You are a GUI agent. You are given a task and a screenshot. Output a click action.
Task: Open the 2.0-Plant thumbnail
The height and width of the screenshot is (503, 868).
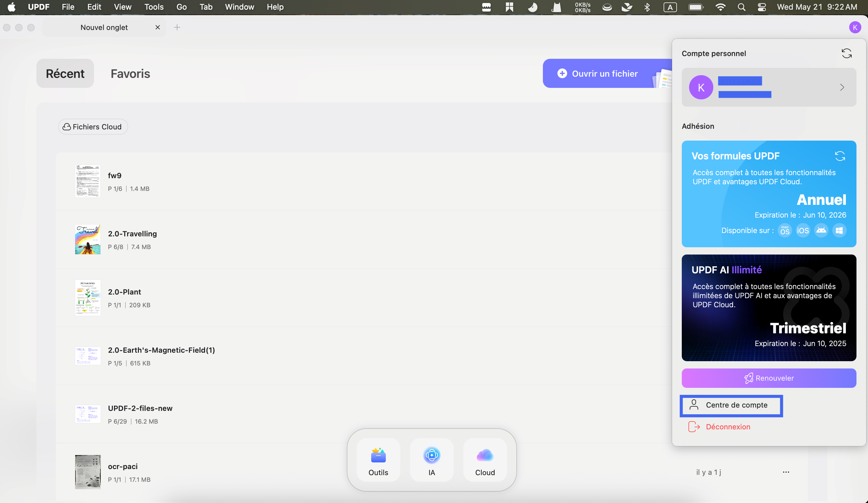pyautogui.click(x=88, y=297)
